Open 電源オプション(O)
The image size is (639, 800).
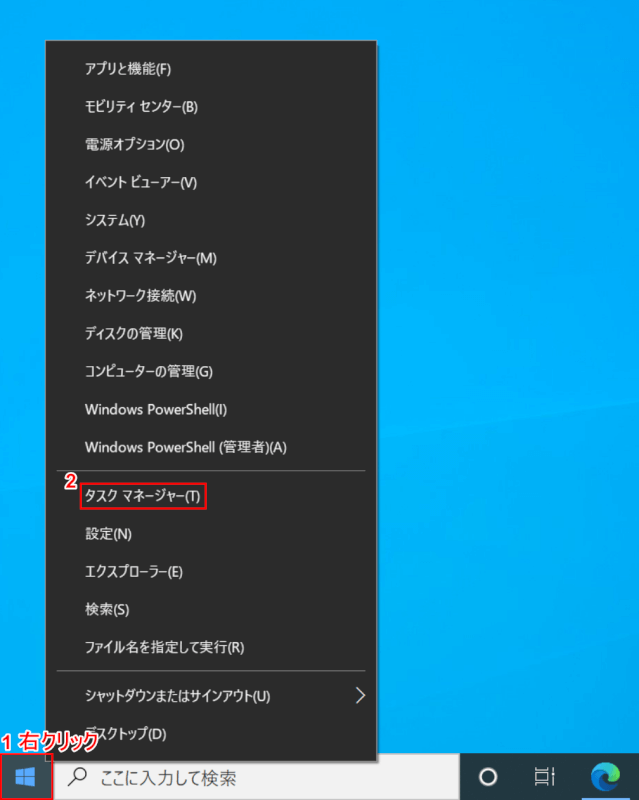(211, 144)
